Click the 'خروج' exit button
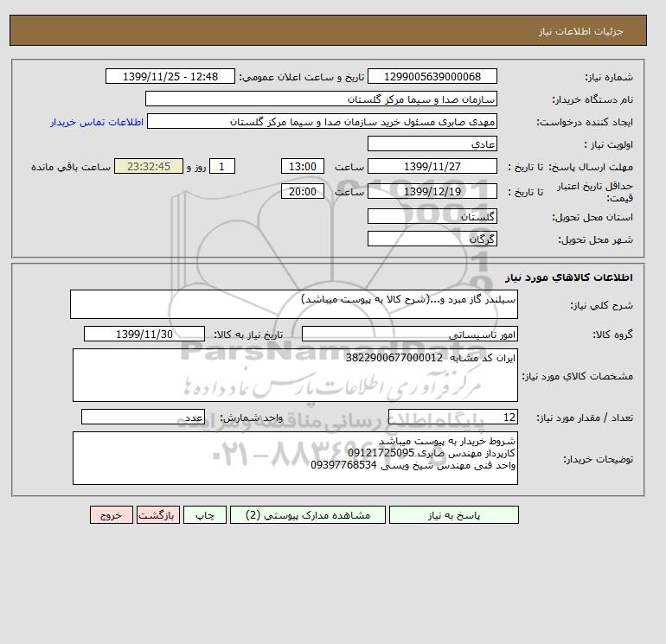The width and height of the screenshot is (666, 644). (112, 515)
